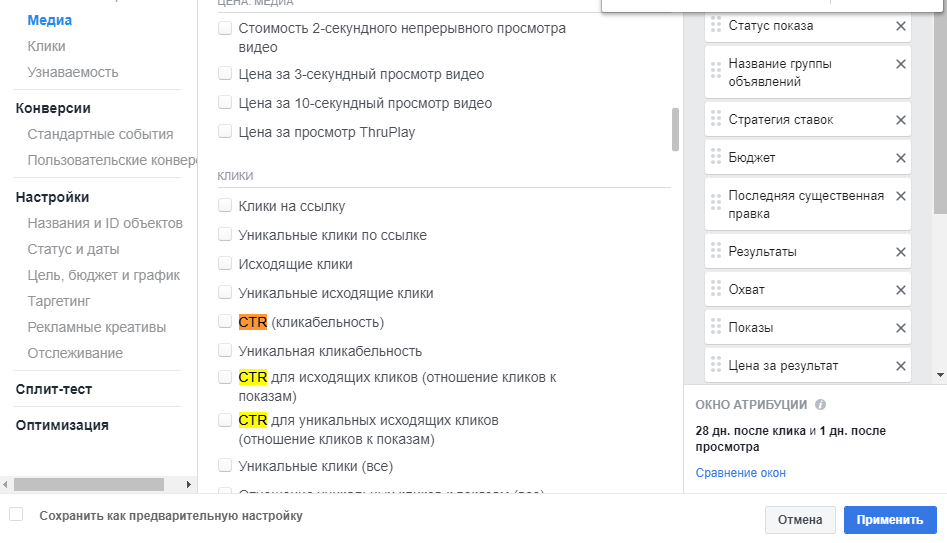Open Клики category in sidebar
The width and height of the screenshot is (947, 543).
point(47,46)
